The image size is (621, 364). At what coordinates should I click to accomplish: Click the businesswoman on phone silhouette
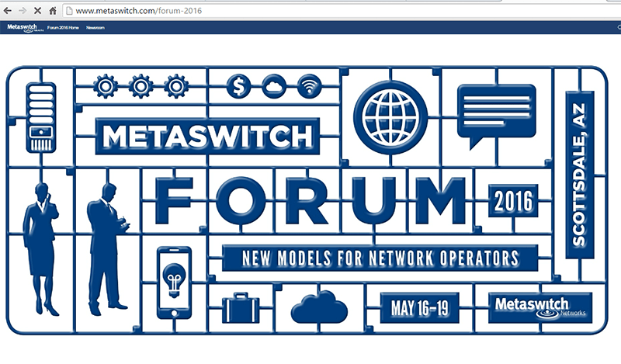pyautogui.click(x=41, y=248)
